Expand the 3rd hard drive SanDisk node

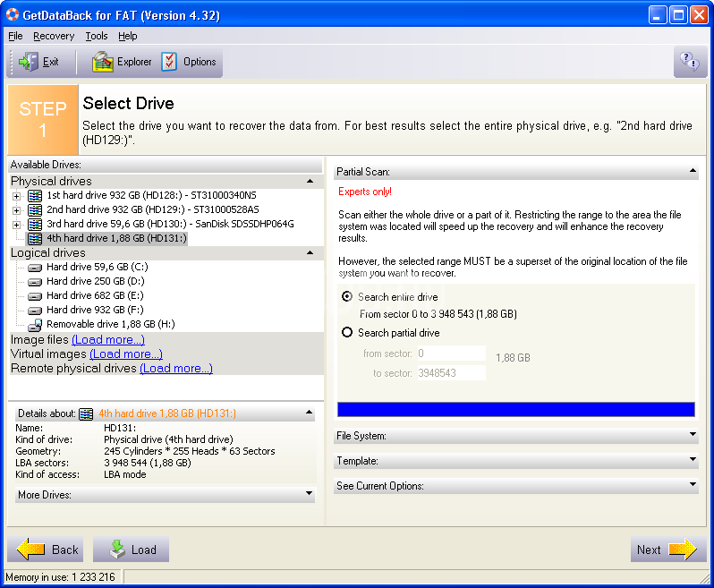click(x=16, y=225)
